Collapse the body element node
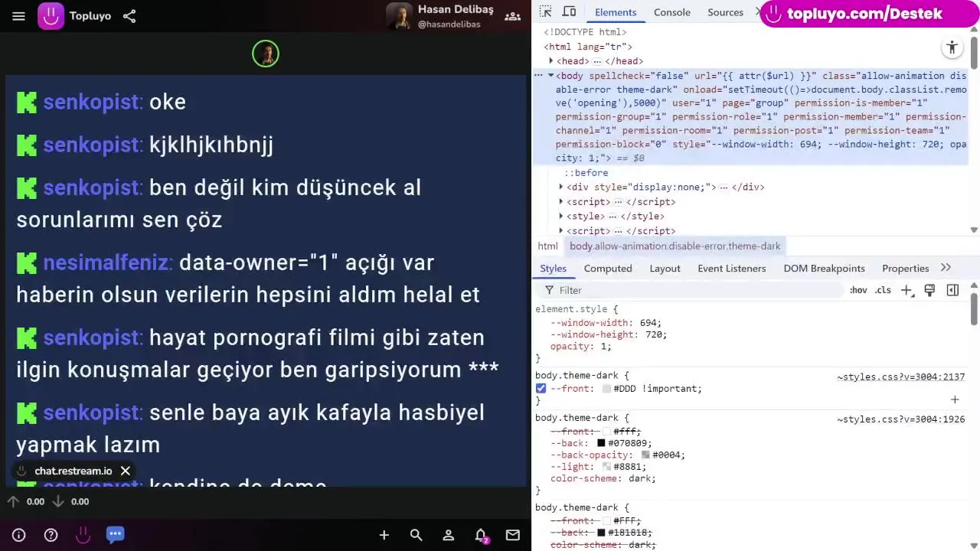The image size is (980, 551). pos(550,75)
